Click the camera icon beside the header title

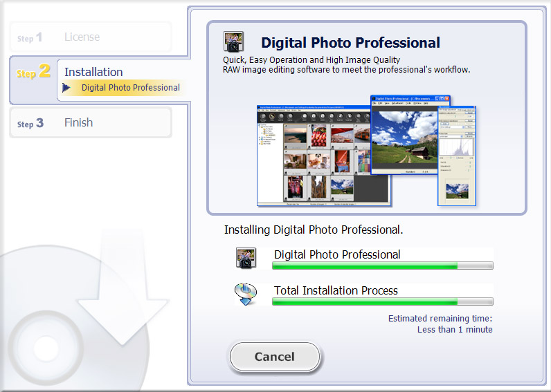click(x=234, y=42)
